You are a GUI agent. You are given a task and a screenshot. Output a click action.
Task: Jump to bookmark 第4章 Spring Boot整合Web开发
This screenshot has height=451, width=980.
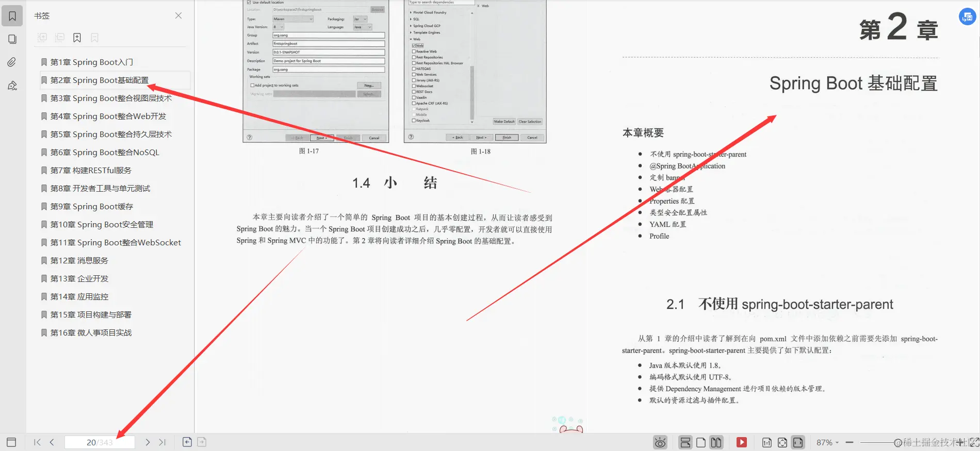click(108, 116)
